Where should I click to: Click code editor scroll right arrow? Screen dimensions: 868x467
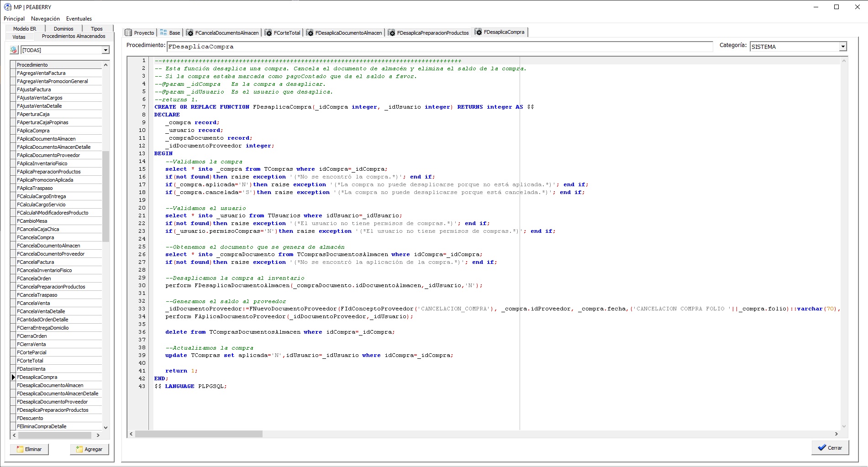pos(836,434)
